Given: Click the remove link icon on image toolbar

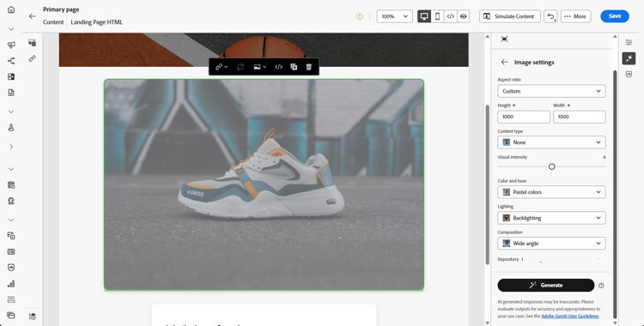Looking at the screenshot, I should (240, 67).
